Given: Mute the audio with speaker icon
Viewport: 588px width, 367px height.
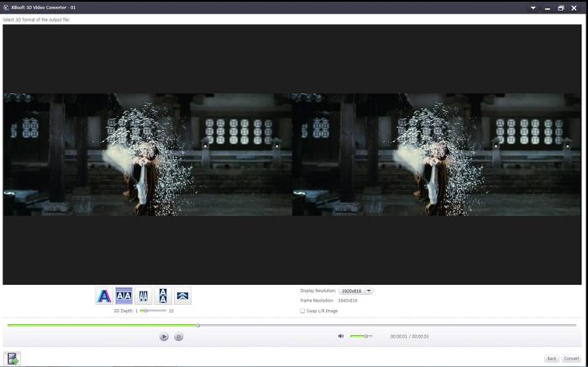Looking at the screenshot, I should click(341, 336).
